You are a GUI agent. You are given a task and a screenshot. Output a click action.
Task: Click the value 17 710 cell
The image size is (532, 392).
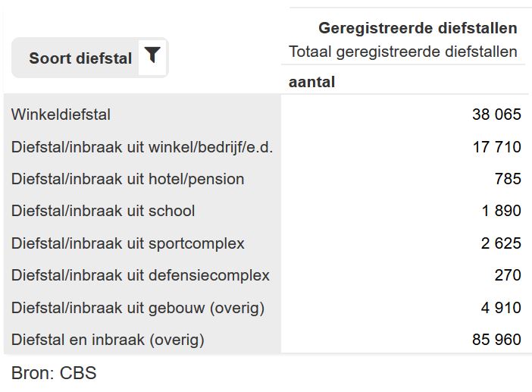pos(496,147)
